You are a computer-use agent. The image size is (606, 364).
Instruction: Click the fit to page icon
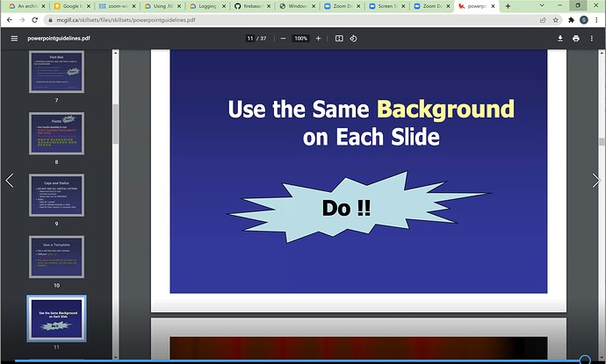339,39
